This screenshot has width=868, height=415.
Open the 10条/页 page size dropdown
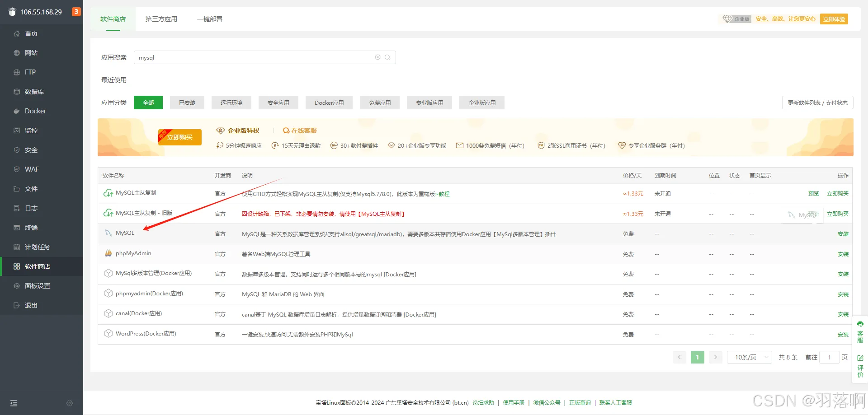(749, 357)
